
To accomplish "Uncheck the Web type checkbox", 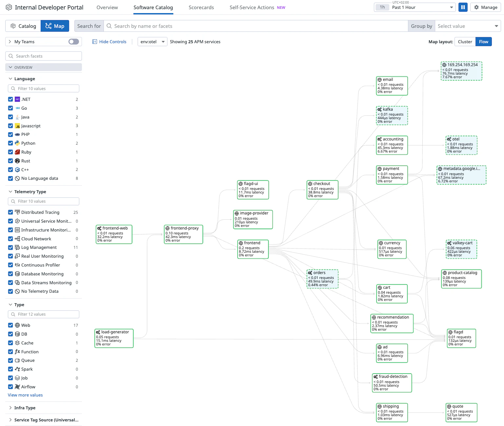I will [x=10, y=325].
